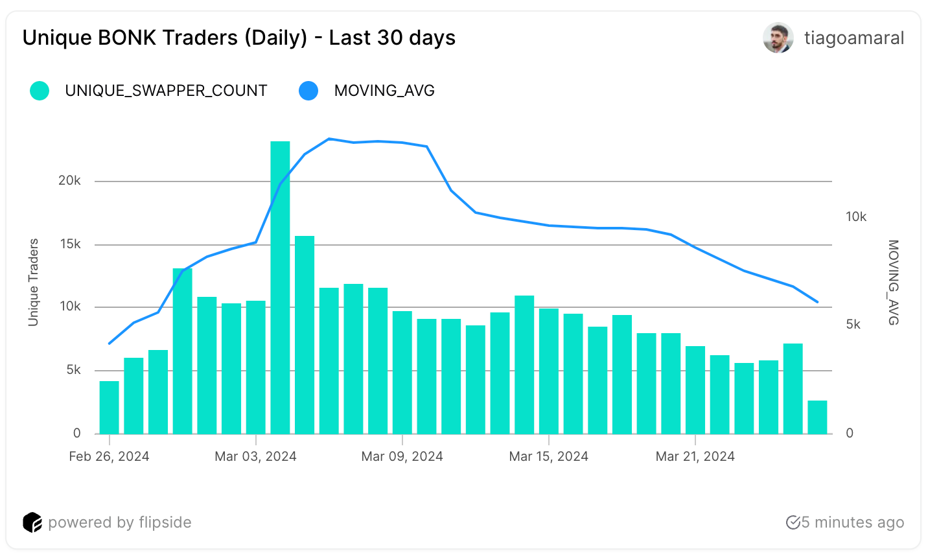Toggle the MOVING_AVG legend dot
This screenshot has height=560, width=928.
[x=308, y=91]
